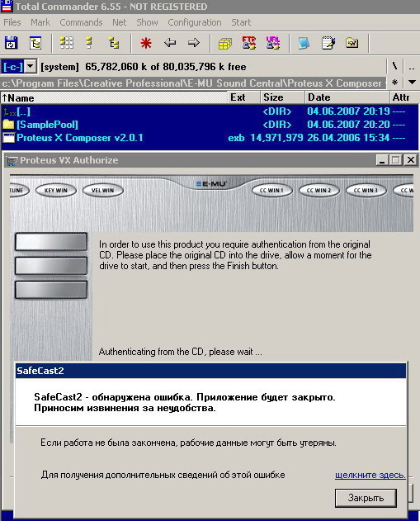Click the bottom blank metallic button
420x521 pixels.
click(51, 290)
